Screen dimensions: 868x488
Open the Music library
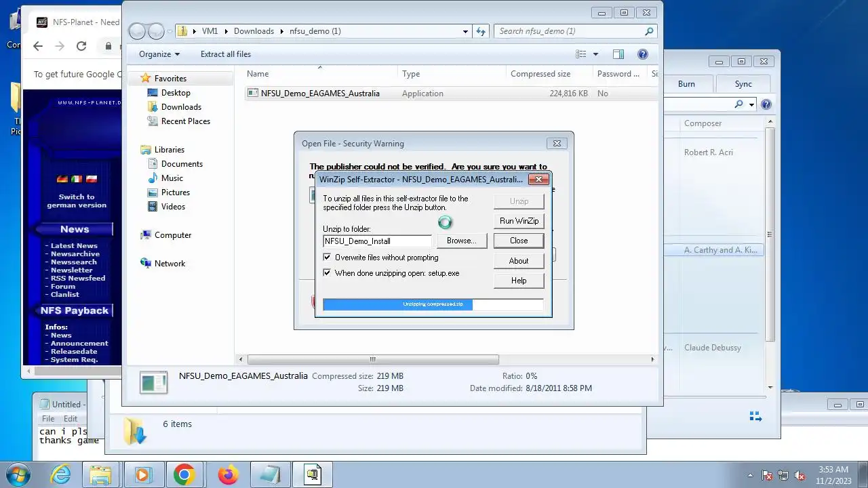172,178
